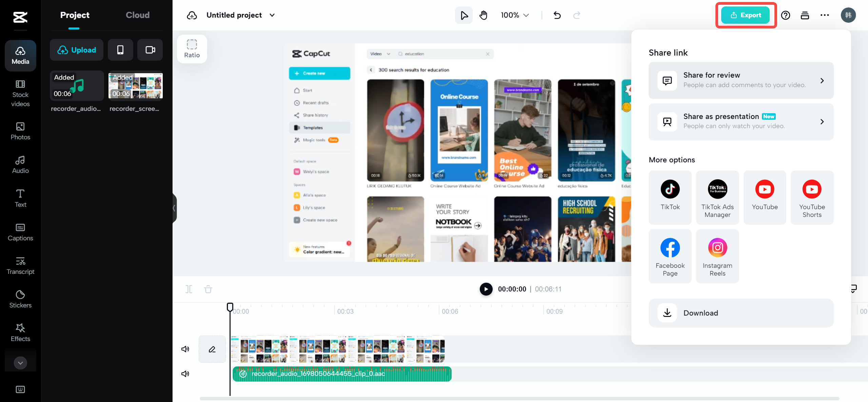
Task: Open Untitled project name dropdown
Action: 241,15
